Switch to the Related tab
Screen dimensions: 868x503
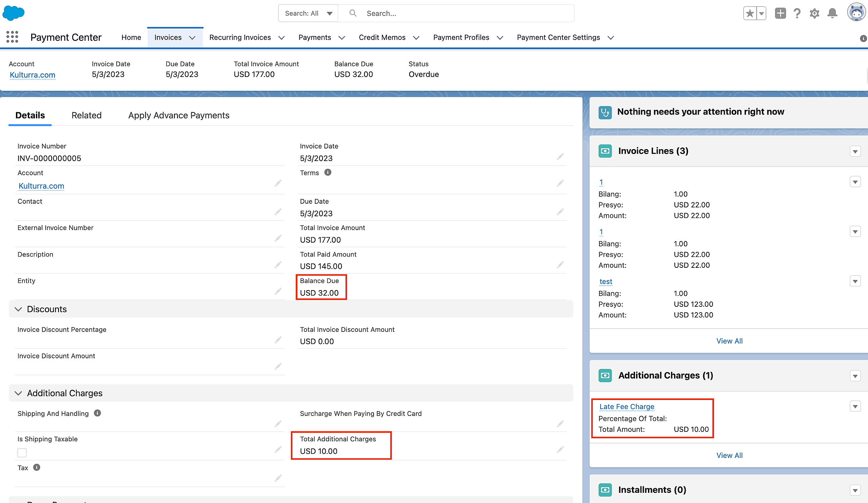click(x=86, y=115)
